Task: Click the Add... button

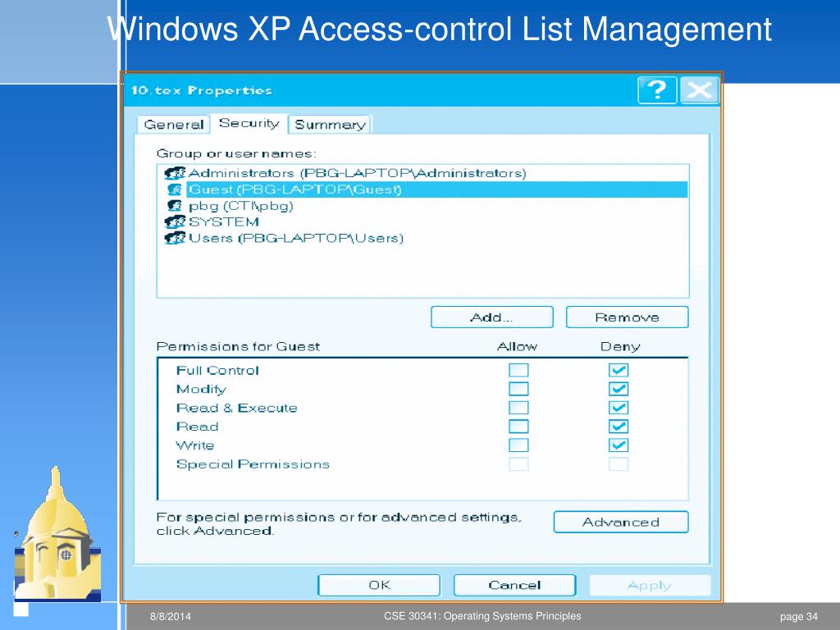Action: point(492,317)
